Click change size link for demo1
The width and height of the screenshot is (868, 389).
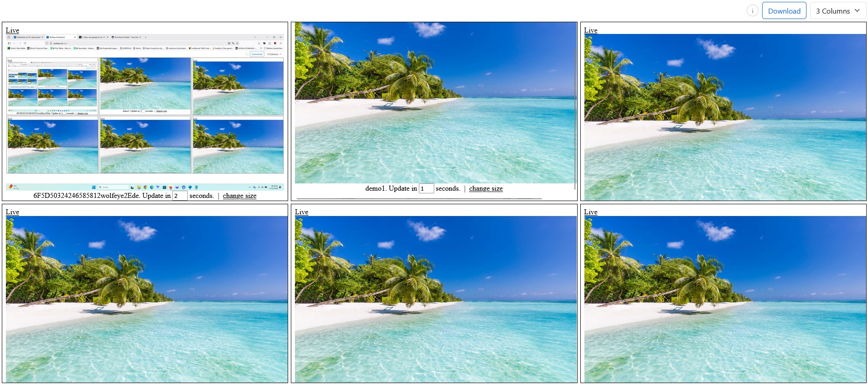pos(486,188)
